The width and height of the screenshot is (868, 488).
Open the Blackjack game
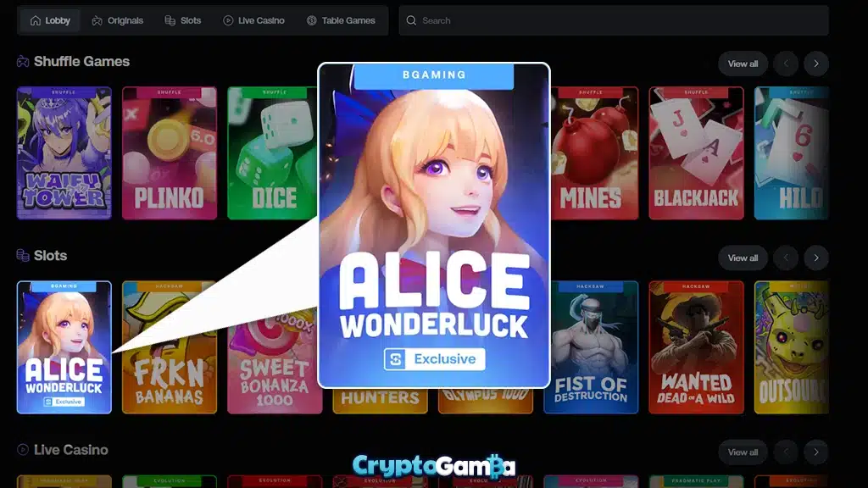point(697,153)
